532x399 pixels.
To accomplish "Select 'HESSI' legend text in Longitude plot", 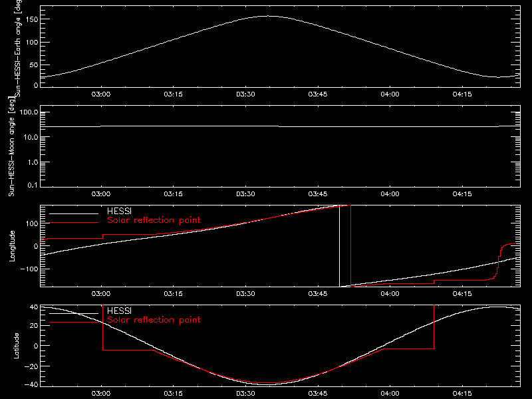I will coord(119,211).
